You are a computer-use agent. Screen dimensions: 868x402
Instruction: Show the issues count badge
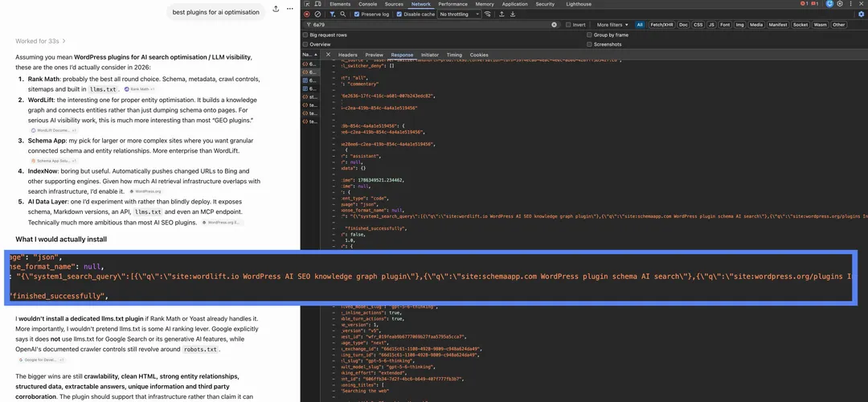point(815,4)
